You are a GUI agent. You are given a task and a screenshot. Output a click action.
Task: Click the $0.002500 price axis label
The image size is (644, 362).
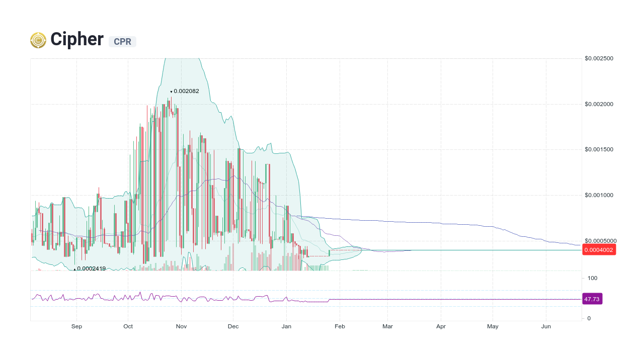pyautogui.click(x=599, y=58)
